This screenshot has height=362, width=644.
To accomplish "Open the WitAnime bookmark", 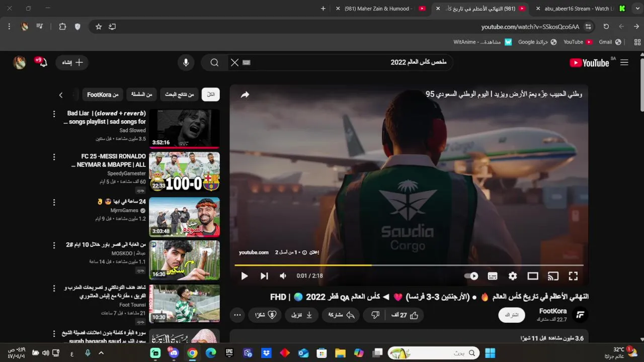I will 482,42.
